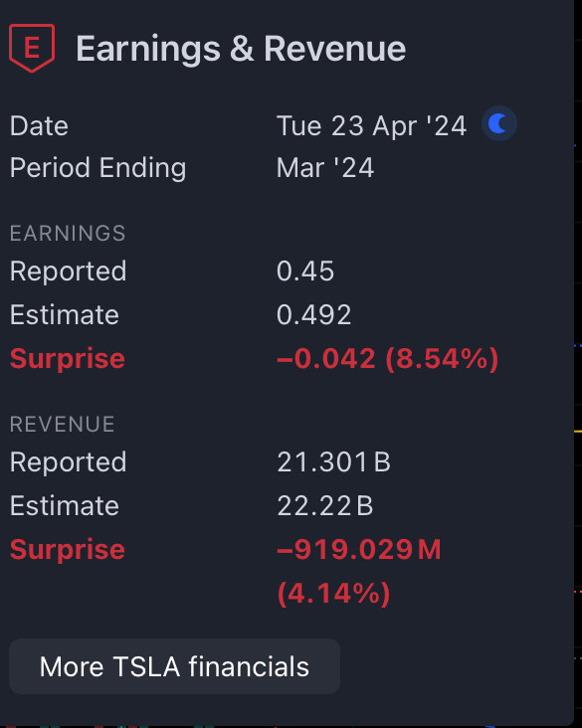Click the red revenue Surprise label
Screen dimensions: 582x728
pyautogui.click(x=68, y=550)
